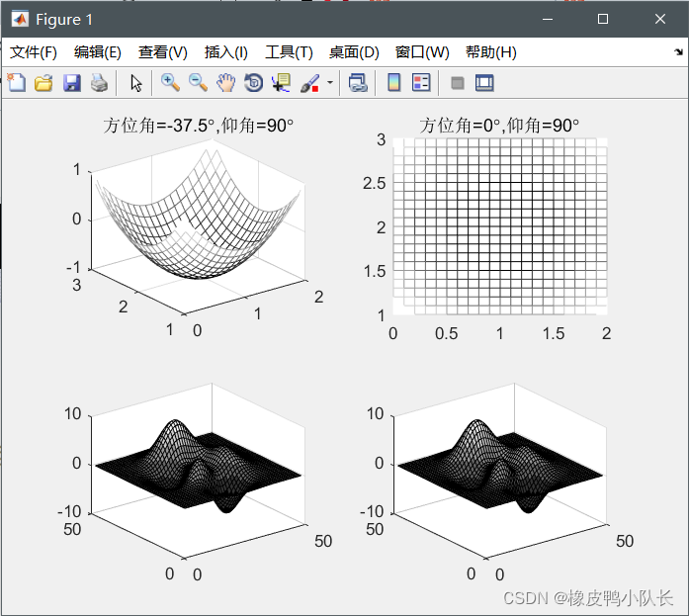Click the New Figure toolbar icon
The width and height of the screenshot is (689, 616).
[16, 83]
